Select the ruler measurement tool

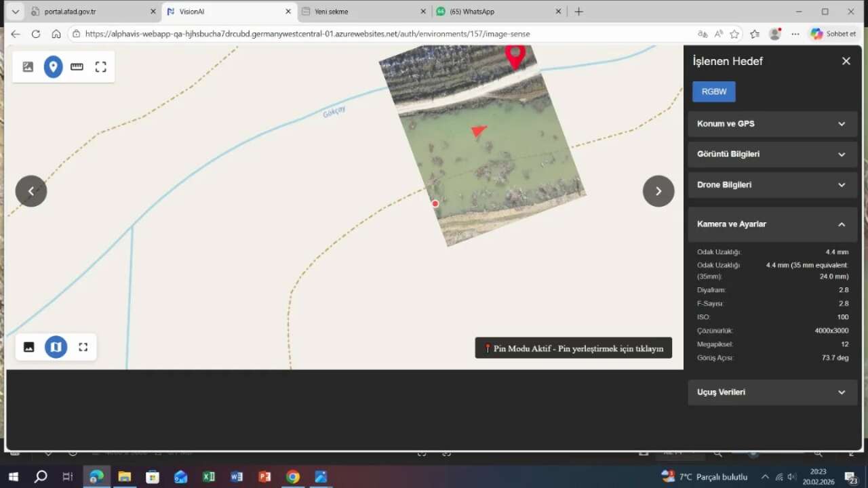point(77,66)
